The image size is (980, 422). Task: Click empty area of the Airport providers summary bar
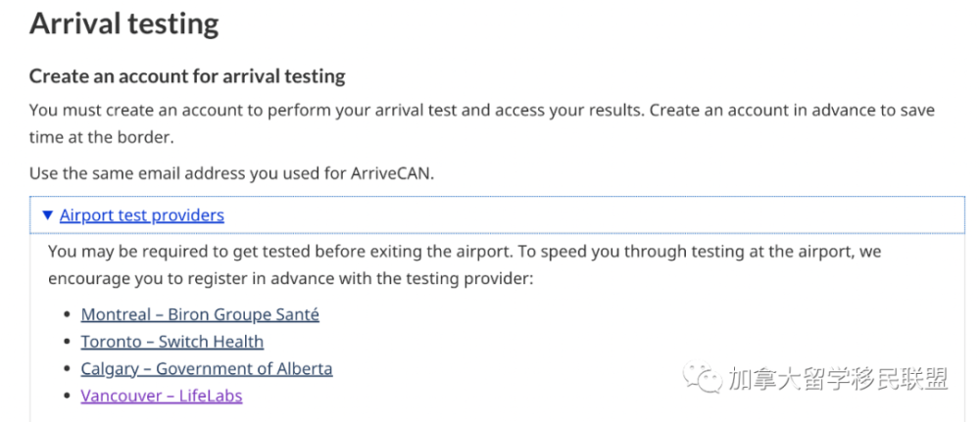coord(594,216)
